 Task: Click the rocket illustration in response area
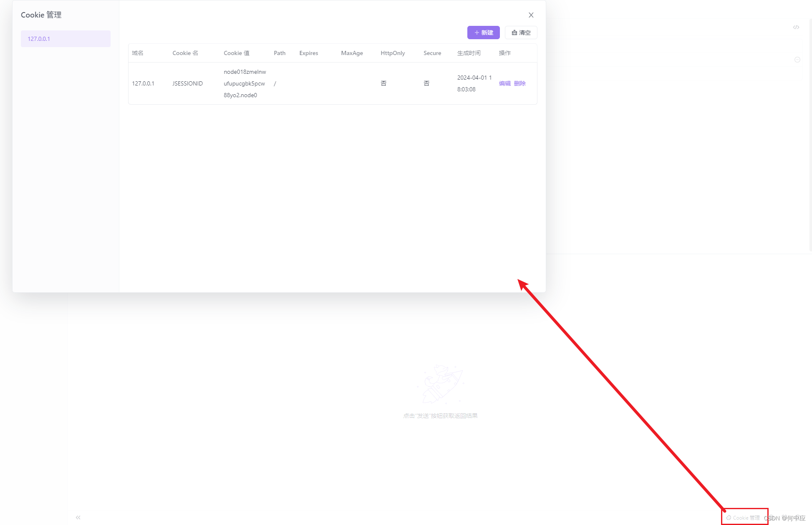(440, 384)
